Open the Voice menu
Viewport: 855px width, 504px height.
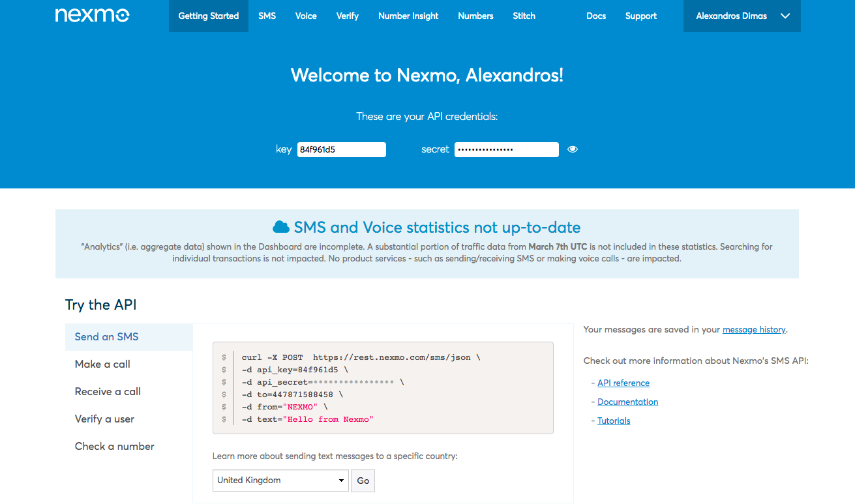(306, 16)
